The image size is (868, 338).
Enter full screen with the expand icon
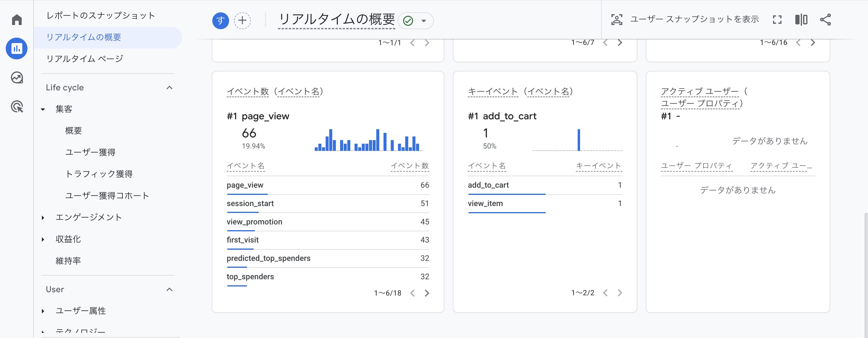(777, 20)
